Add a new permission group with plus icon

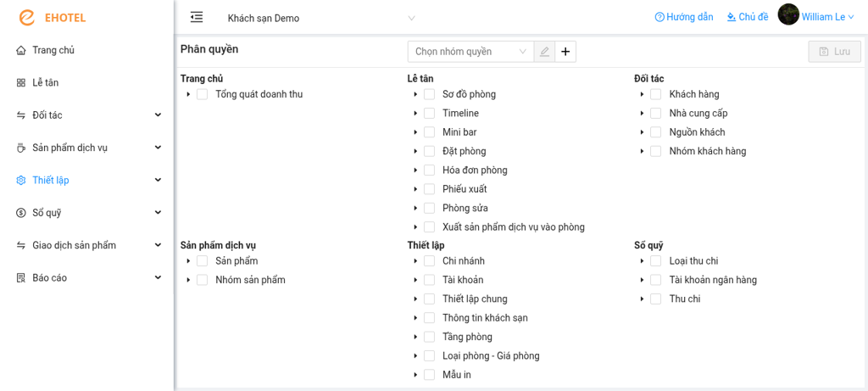coord(565,52)
